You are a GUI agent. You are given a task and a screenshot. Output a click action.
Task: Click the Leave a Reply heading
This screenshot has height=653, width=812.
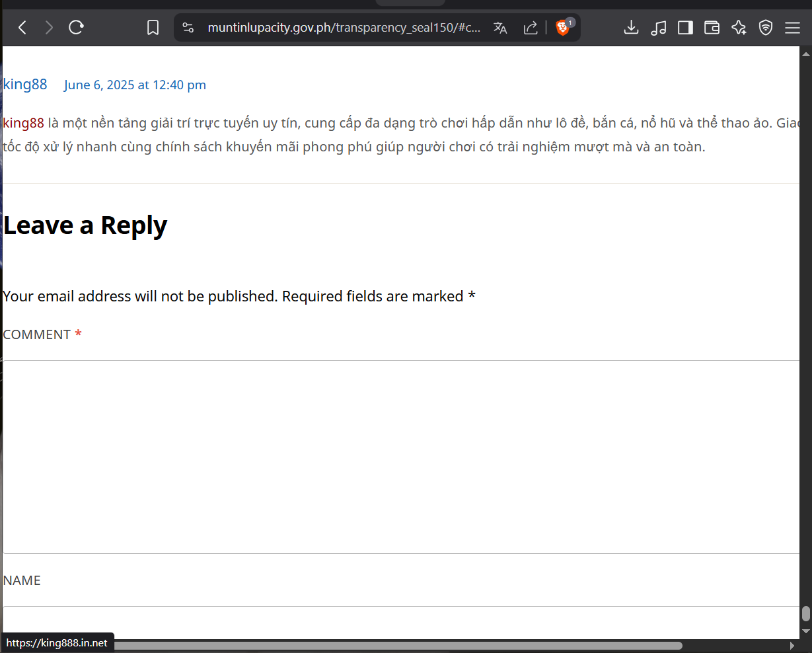click(85, 225)
